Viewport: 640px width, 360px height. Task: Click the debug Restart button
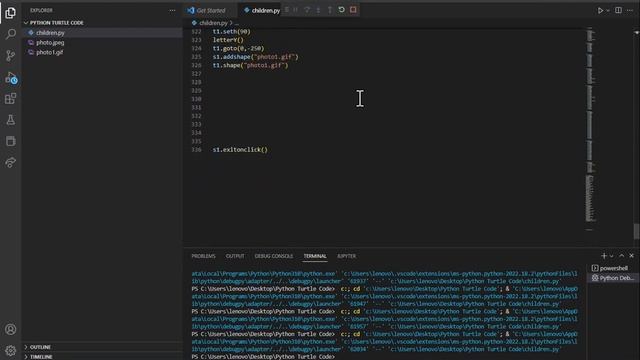[342, 9]
